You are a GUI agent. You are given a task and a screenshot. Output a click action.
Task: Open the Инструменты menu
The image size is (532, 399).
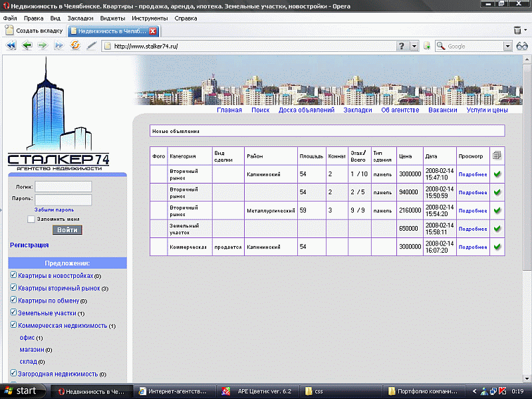coord(150,18)
